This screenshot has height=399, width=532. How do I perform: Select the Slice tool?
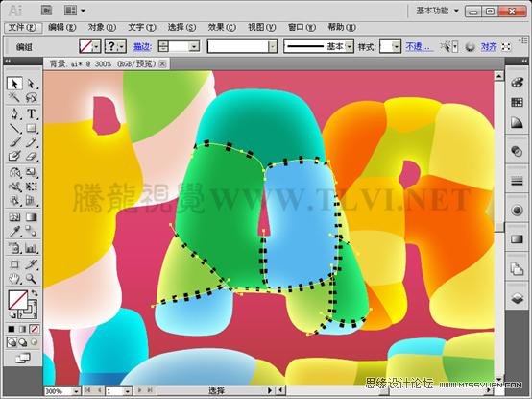[31, 263]
